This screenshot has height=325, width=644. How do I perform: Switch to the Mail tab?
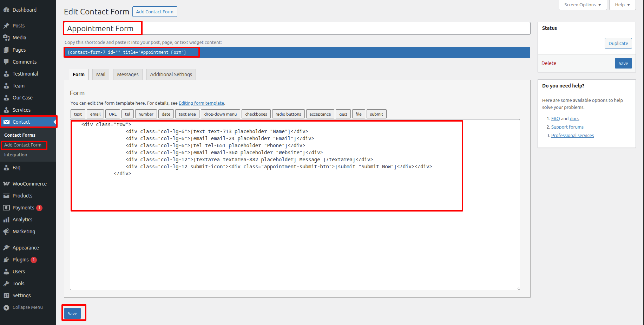coord(101,74)
